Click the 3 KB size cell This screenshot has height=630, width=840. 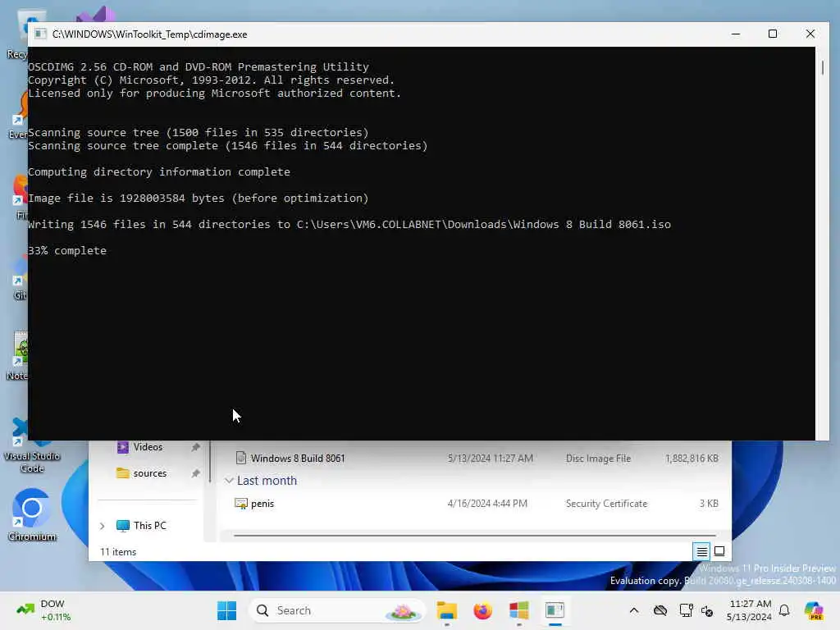pos(709,504)
